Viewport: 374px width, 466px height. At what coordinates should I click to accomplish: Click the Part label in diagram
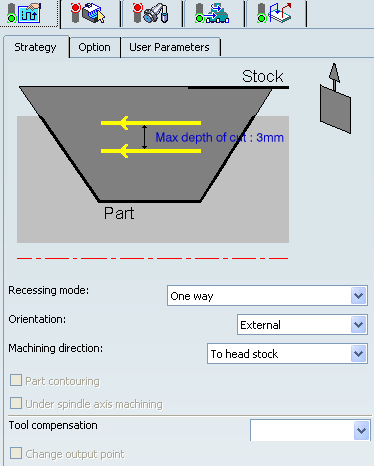pos(119,213)
